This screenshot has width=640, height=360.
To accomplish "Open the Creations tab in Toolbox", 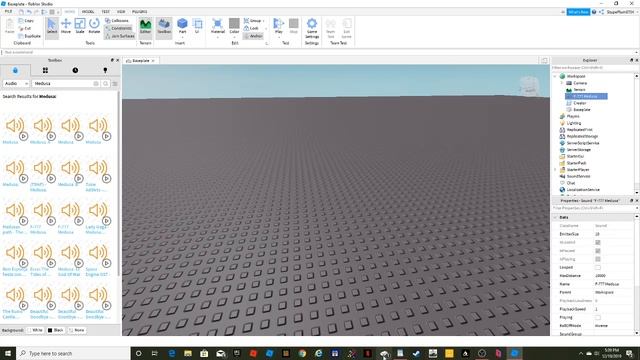I will [x=105, y=70].
